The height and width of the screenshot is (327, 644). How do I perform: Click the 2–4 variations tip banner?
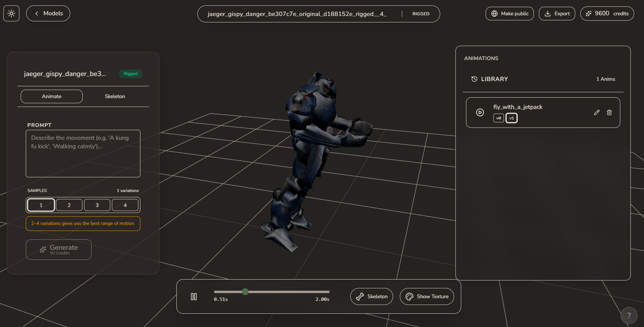tap(83, 224)
